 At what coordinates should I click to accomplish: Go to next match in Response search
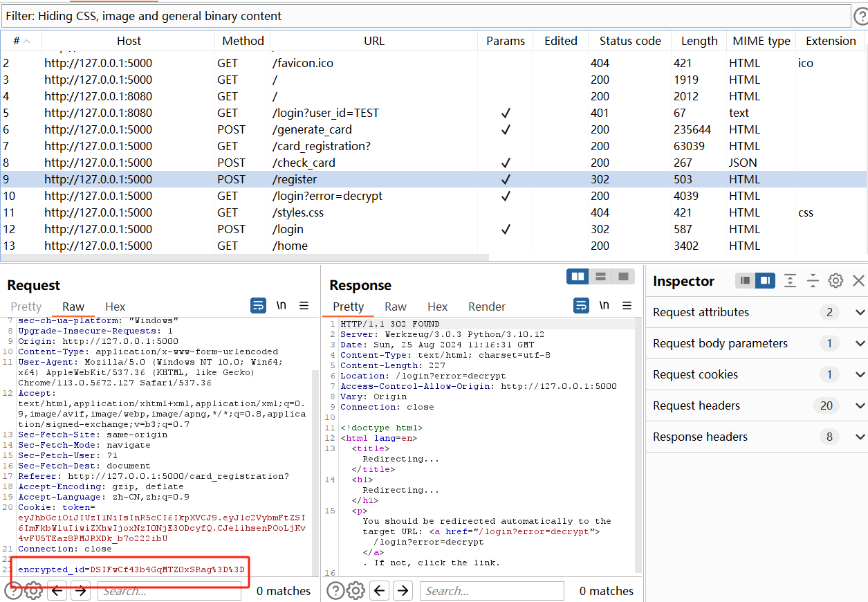[x=403, y=590]
